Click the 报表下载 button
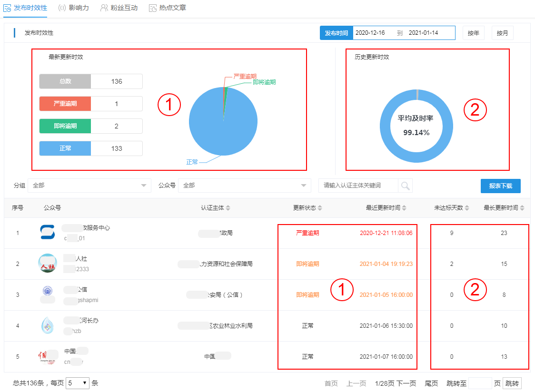Screen dimensions: 535x392 (500, 186)
